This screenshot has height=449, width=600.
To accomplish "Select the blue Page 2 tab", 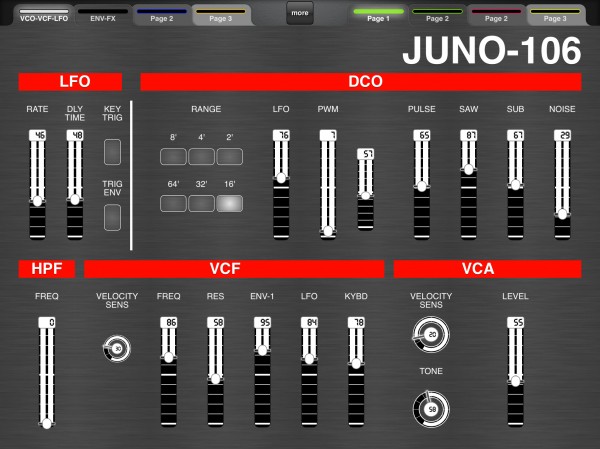I will [x=162, y=15].
